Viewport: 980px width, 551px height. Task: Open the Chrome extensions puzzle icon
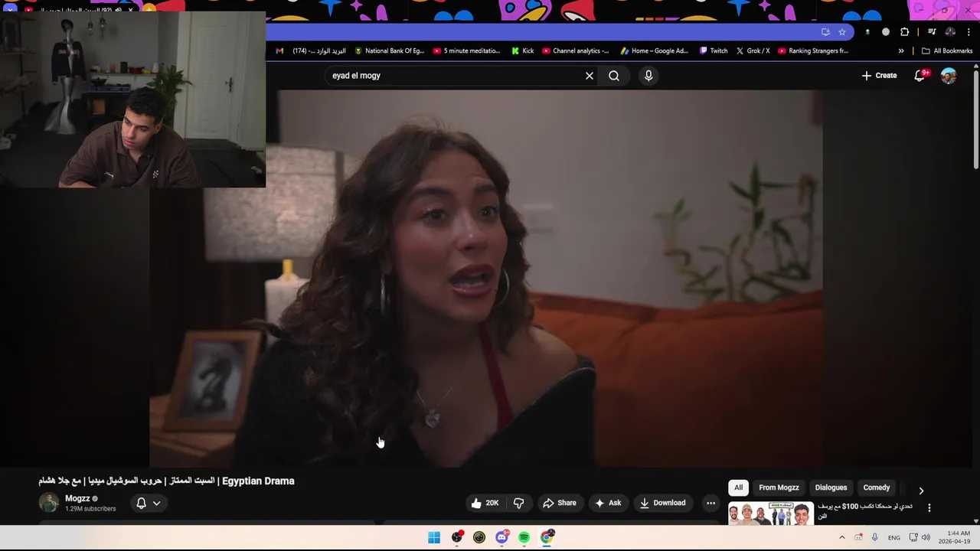coord(905,32)
